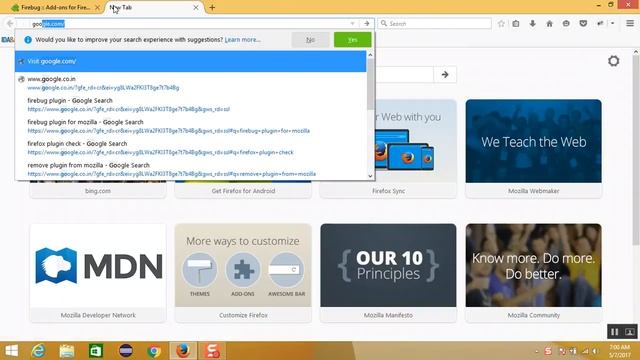
Task: Click suggestion list scroll up arrow
Action: [370, 55]
